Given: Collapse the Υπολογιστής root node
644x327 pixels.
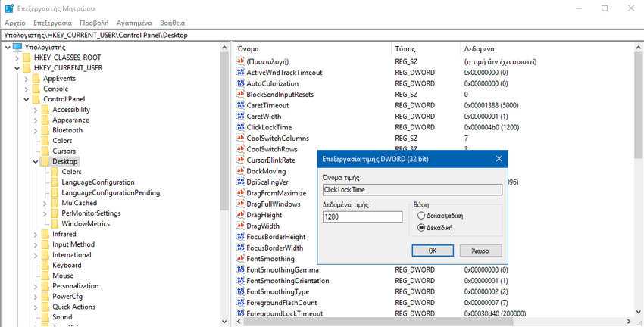Looking at the screenshot, I should [x=8, y=48].
